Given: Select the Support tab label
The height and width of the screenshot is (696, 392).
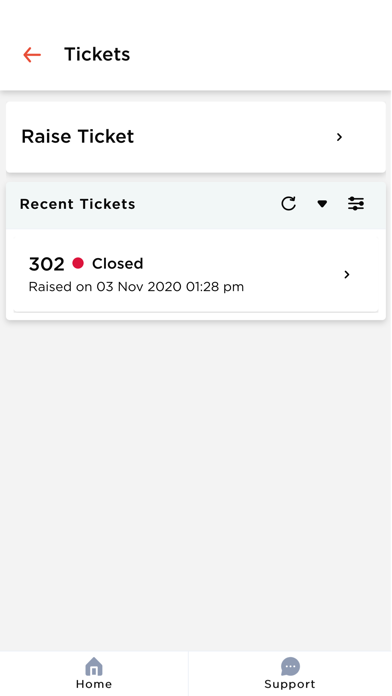Looking at the screenshot, I should [x=290, y=684].
